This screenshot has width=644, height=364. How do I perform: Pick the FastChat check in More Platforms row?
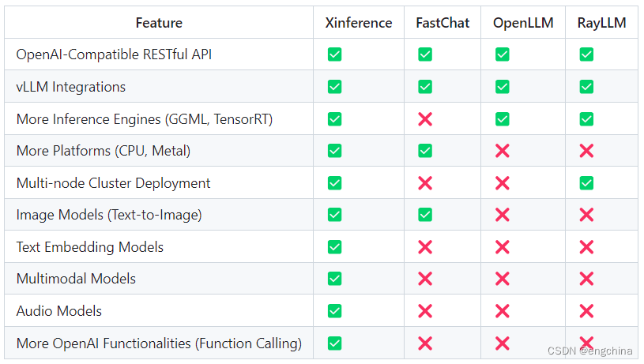424,151
